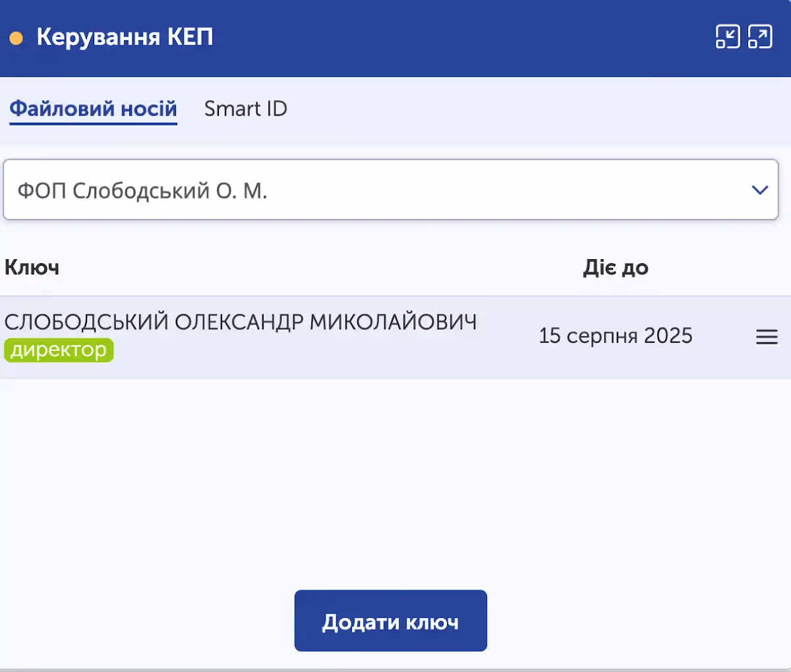791x672 pixels.
Task: Select the outward-arrows resize icon
Action: tap(761, 37)
